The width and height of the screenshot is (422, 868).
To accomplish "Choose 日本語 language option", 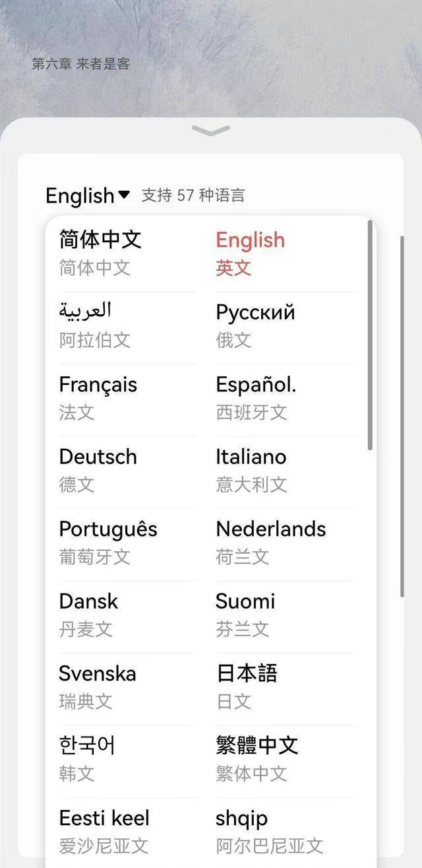I will click(247, 686).
